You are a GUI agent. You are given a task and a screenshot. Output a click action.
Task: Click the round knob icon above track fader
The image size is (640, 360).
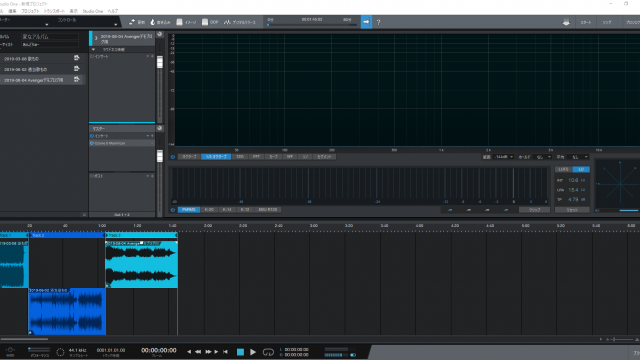tap(160, 34)
